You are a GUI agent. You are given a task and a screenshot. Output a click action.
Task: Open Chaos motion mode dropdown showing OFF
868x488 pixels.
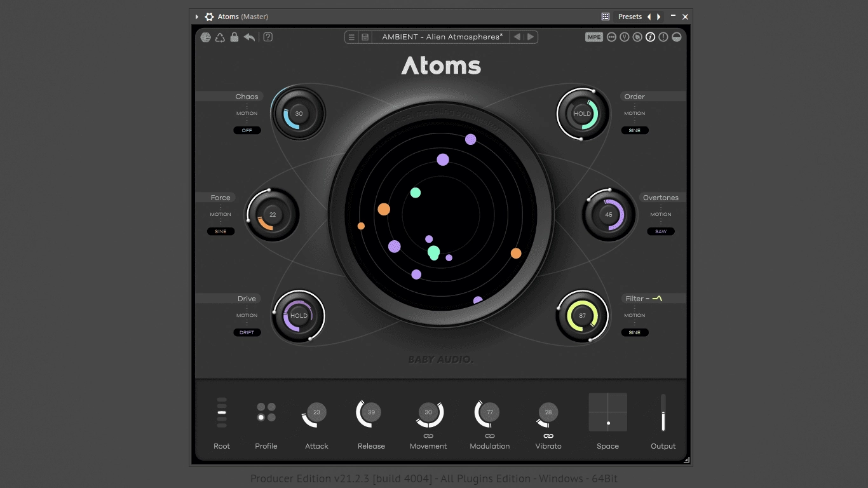pos(247,130)
